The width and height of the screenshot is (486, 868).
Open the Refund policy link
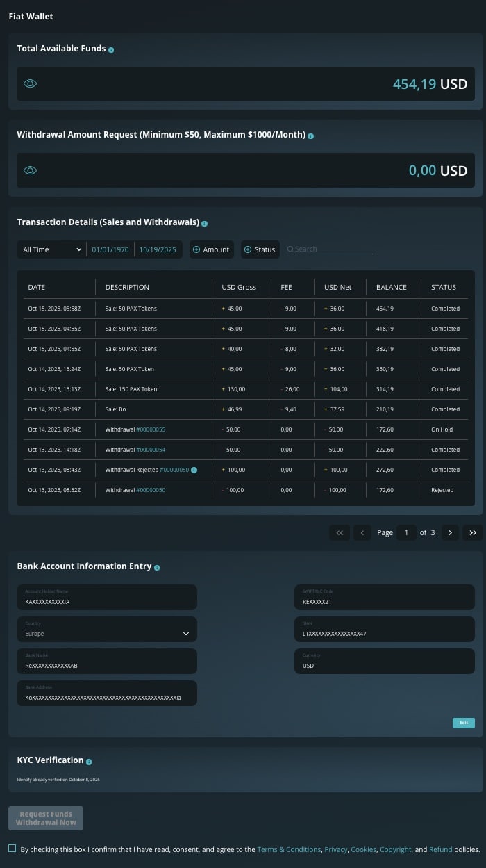click(441, 849)
